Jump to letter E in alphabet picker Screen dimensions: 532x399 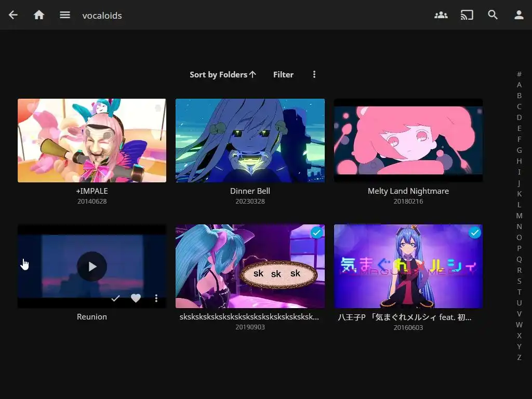[x=519, y=128]
